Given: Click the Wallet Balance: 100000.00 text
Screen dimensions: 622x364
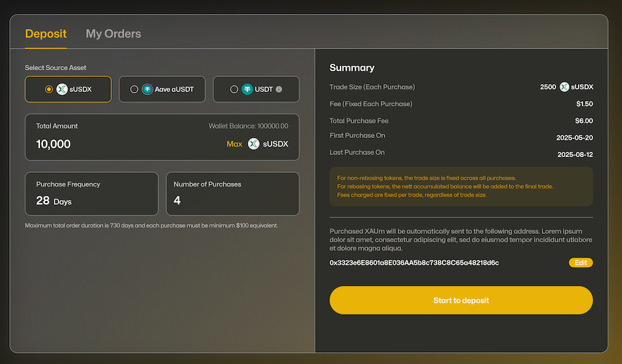Looking at the screenshot, I should pyautogui.click(x=249, y=126).
